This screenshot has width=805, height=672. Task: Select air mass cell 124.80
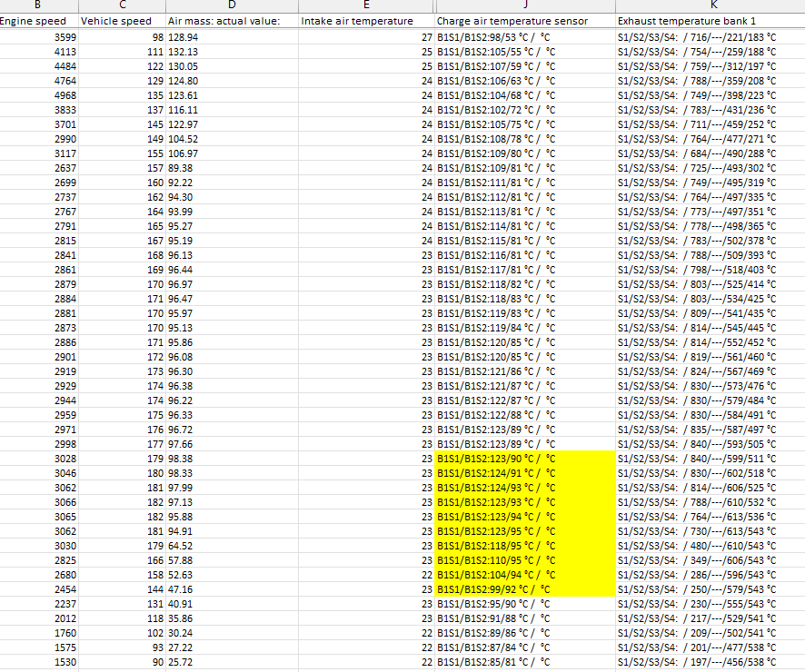[x=232, y=81]
